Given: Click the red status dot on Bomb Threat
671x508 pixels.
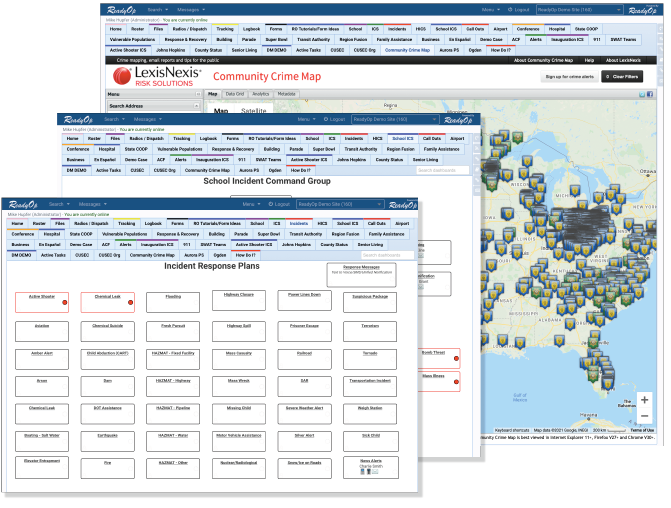Looking at the screenshot, I should click(456, 358).
